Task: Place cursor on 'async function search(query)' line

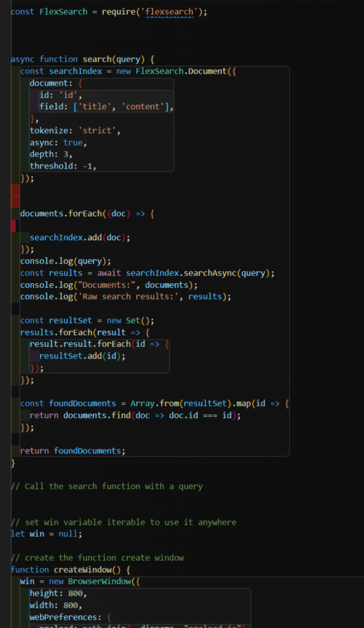Action: pyautogui.click(x=82, y=59)
